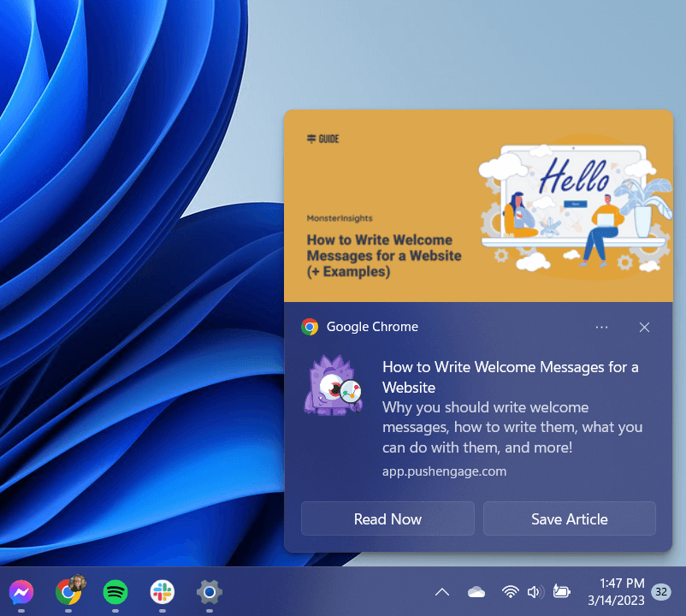The image size is (686, 616).
Task: Click Save Article on the notification
Action: (x=569, y=518)
